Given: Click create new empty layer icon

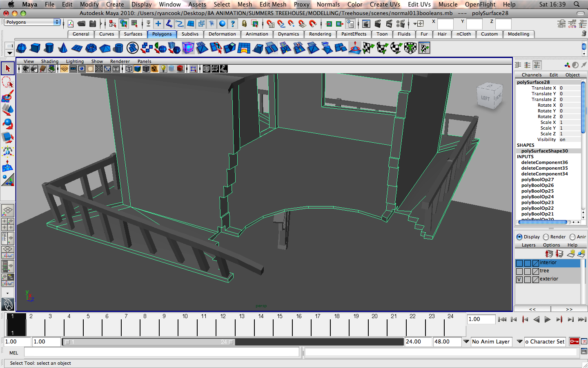Looking at the screenshot, I should coord(571,254).
